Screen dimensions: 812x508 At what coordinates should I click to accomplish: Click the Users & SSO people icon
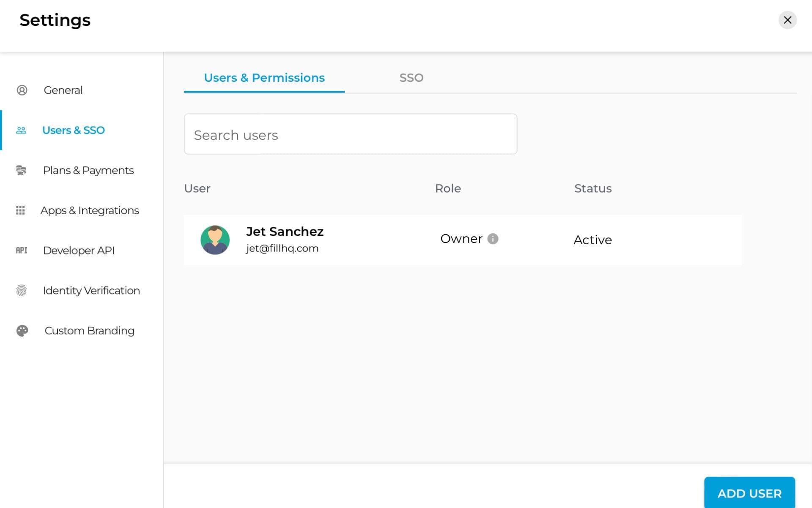click(x=21, y=130)
